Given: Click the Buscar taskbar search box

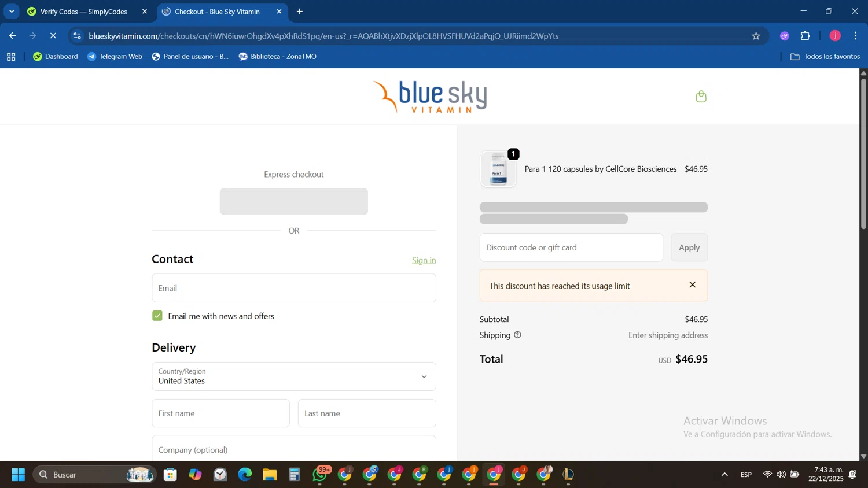Looking at the screenshot, I should 94,475.
